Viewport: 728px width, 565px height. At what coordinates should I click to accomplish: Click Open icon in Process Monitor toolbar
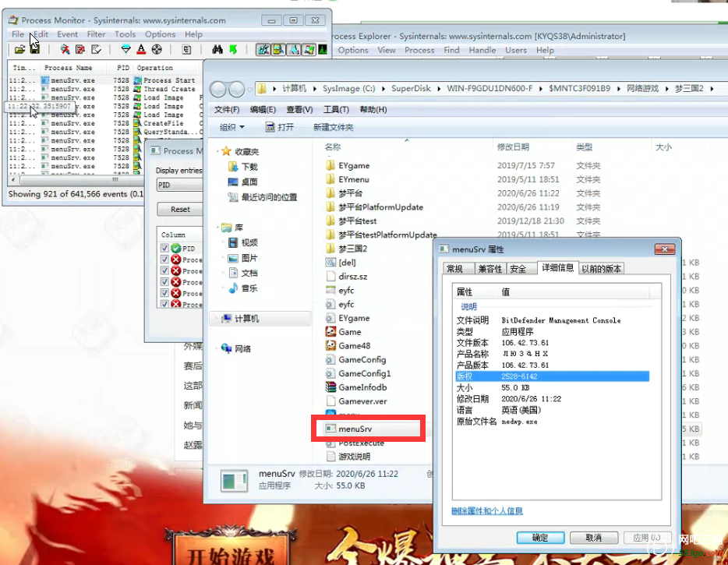19,49
